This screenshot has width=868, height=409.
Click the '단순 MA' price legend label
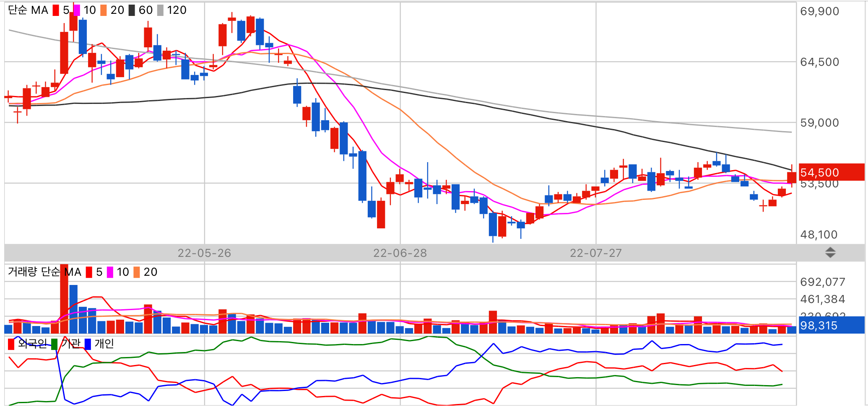click(x=28, y=10)
